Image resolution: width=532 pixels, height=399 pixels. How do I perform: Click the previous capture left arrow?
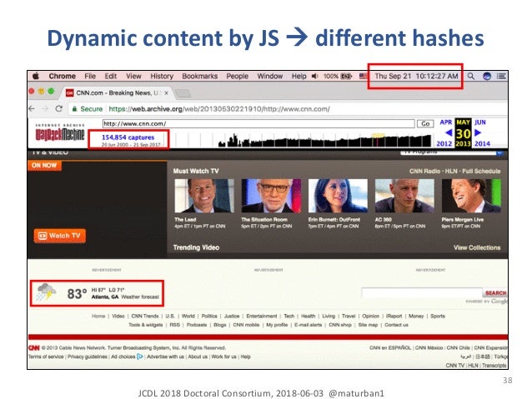(449, 132)
